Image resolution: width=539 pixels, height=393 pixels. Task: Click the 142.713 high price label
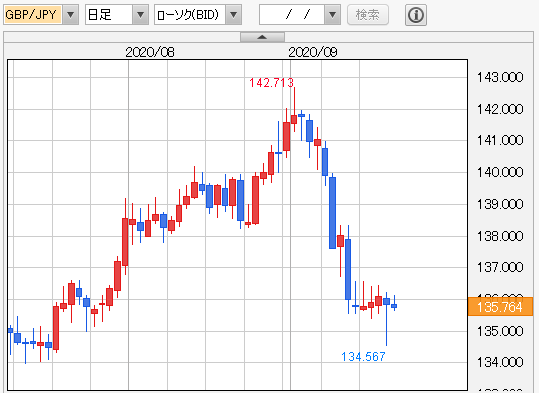pos(271,83)
